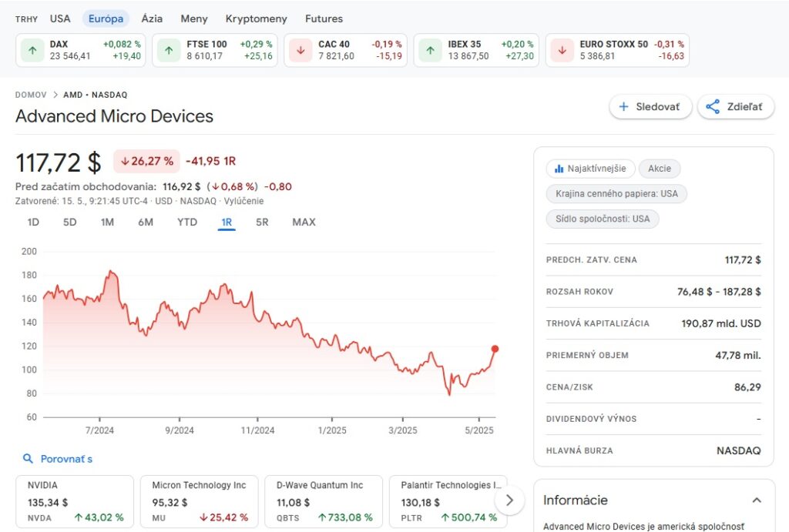789x532 pixels.
Task: Click the CAC 40 red down-arrow icon
Action: 301,50
